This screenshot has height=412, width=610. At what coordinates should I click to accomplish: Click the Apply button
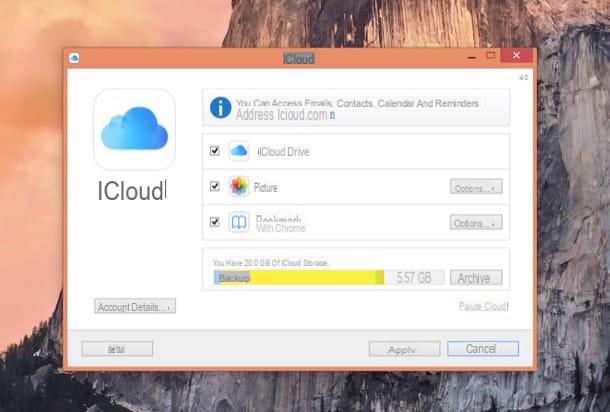coord(405,349)
